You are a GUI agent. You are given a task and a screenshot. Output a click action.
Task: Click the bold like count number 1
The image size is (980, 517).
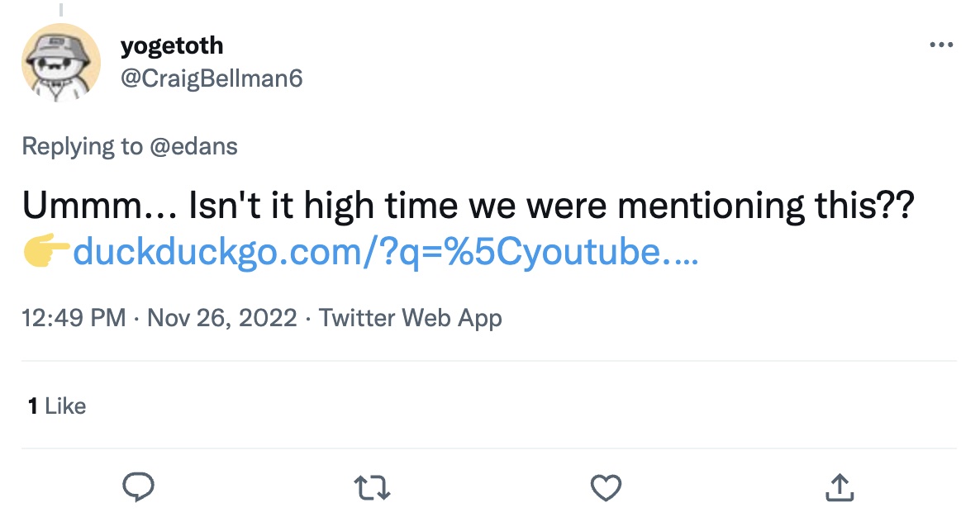click(32, 406)
